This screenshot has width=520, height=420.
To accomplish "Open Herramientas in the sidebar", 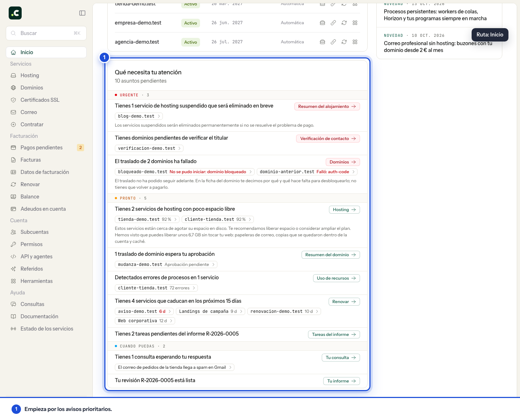I will 46,281.
